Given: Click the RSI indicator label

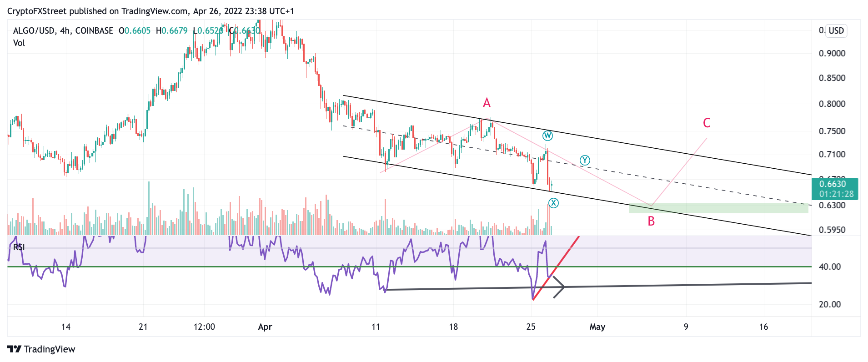Looking at the screenshot, I should point(19,247).
